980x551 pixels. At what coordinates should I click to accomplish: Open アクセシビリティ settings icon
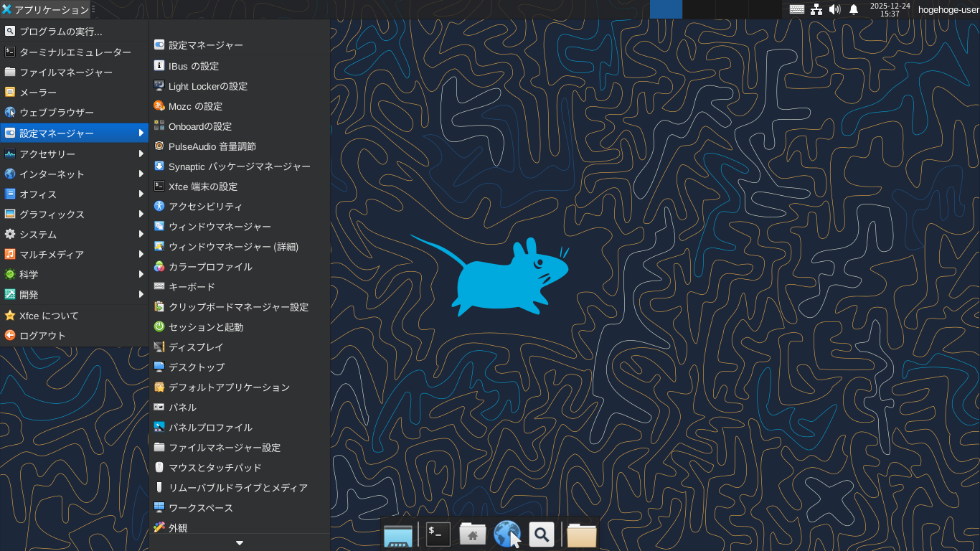tap(159, 207)
